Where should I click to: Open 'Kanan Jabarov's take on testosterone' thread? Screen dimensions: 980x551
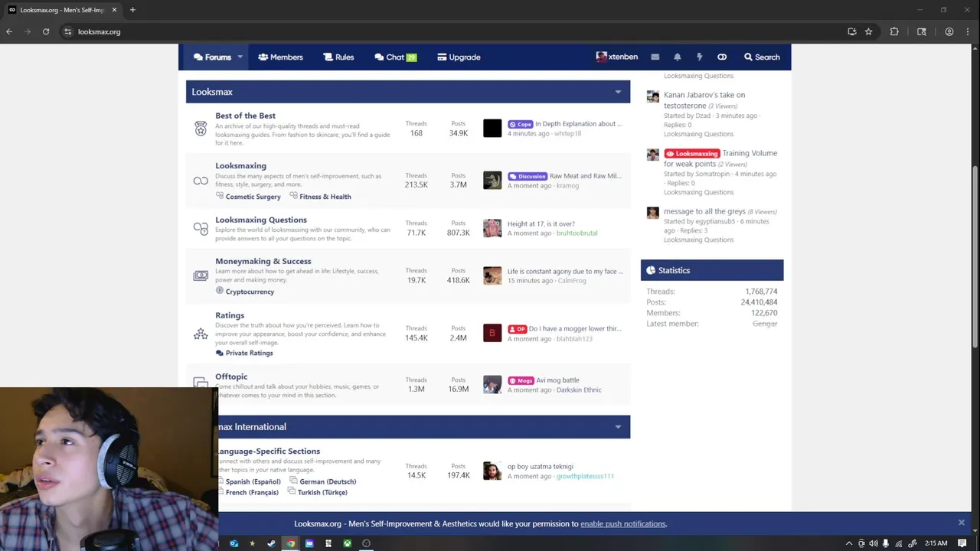point(704,100)
